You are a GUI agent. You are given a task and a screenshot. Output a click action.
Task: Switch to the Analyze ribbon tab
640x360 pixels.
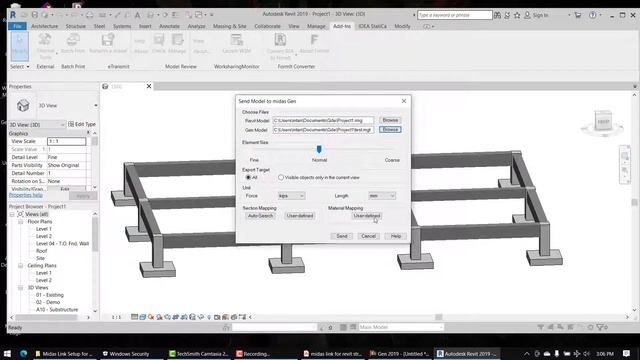(196, 26)
